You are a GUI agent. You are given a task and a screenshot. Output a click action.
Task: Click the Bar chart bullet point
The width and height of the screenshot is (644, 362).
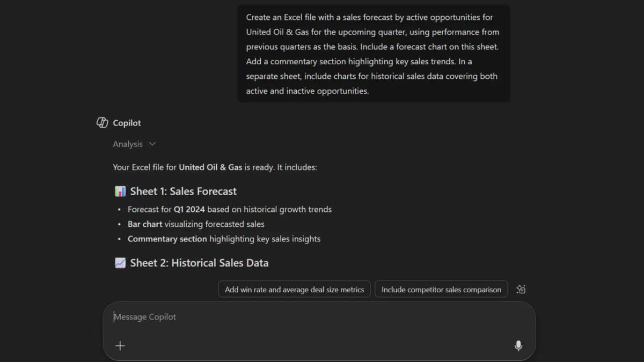pos(195,224)
